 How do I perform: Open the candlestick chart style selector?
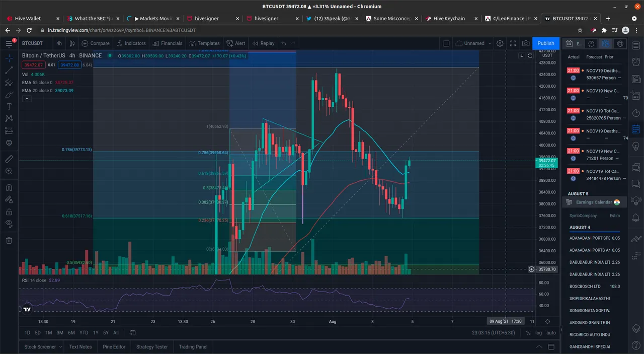tap(72, 43)
